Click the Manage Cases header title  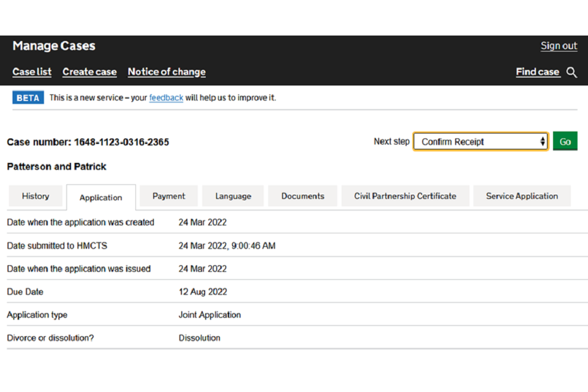(54, 46)
